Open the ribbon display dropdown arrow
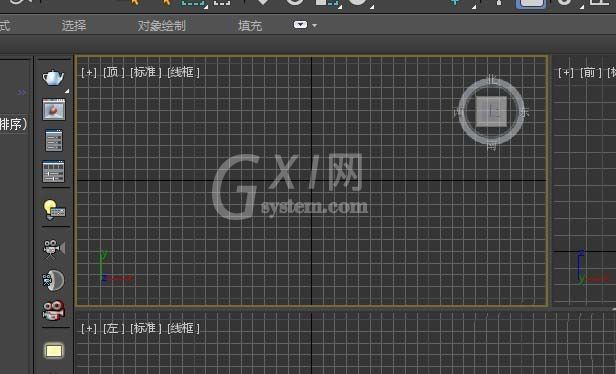The height and width of the screenshot is (374, 616). pos(315,26)
